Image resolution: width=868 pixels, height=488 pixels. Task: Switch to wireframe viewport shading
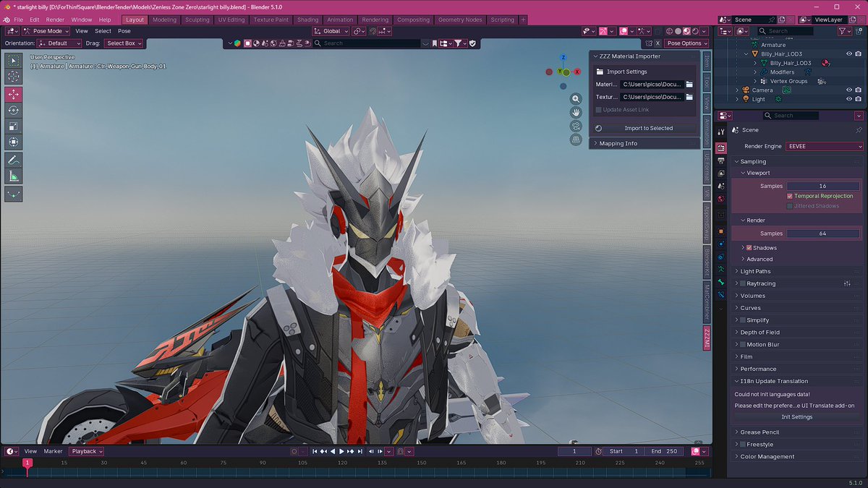tap(671, 32)
